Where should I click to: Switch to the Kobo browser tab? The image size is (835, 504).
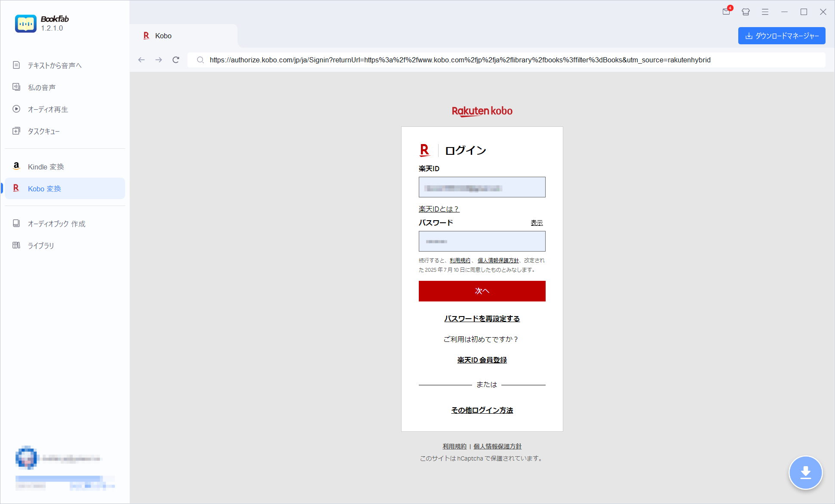point(163,36)
